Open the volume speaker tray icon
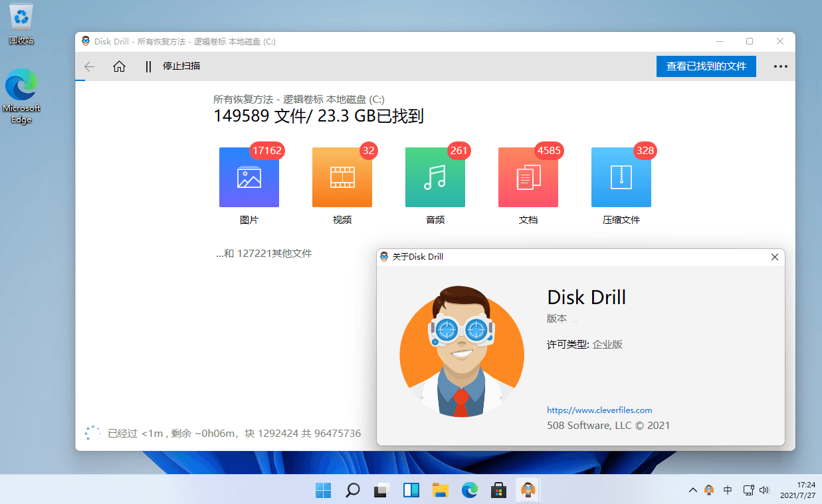The image size is (822, 504). coord(764,490)
